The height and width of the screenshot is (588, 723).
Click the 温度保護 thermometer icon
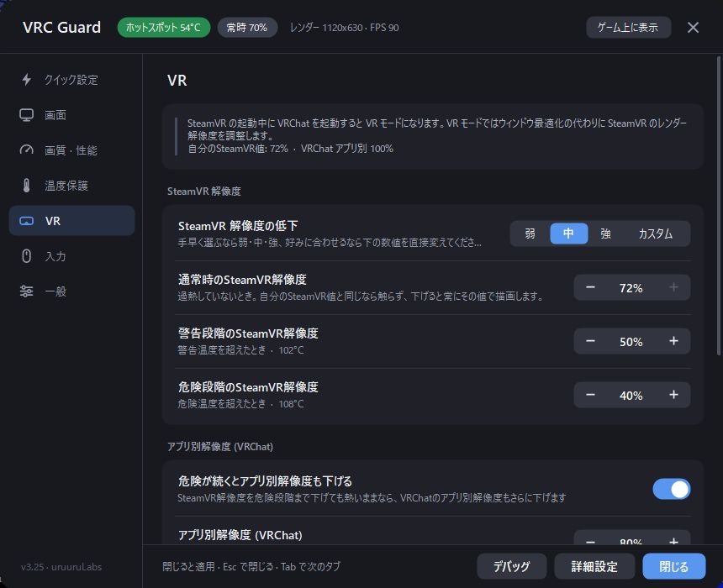(27, 186)
